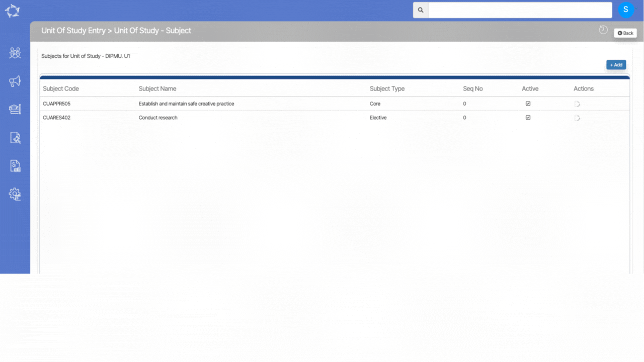Click the Back button

625,33
